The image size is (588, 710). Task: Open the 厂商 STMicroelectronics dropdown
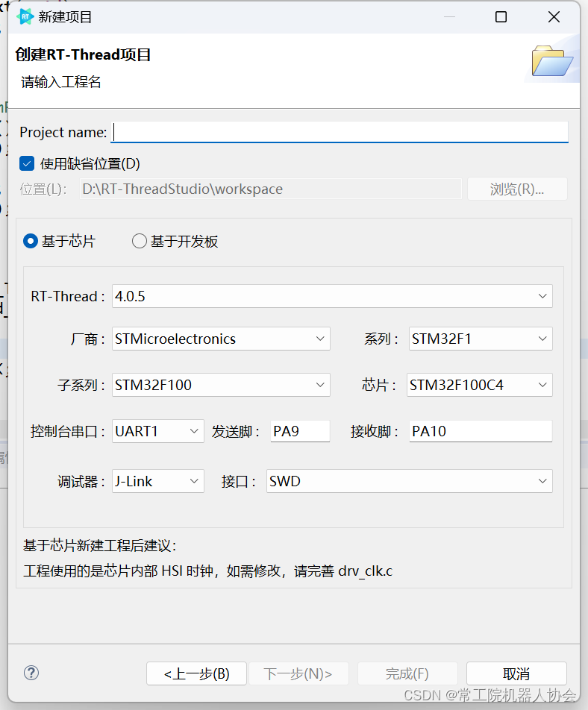coord(221,339)
